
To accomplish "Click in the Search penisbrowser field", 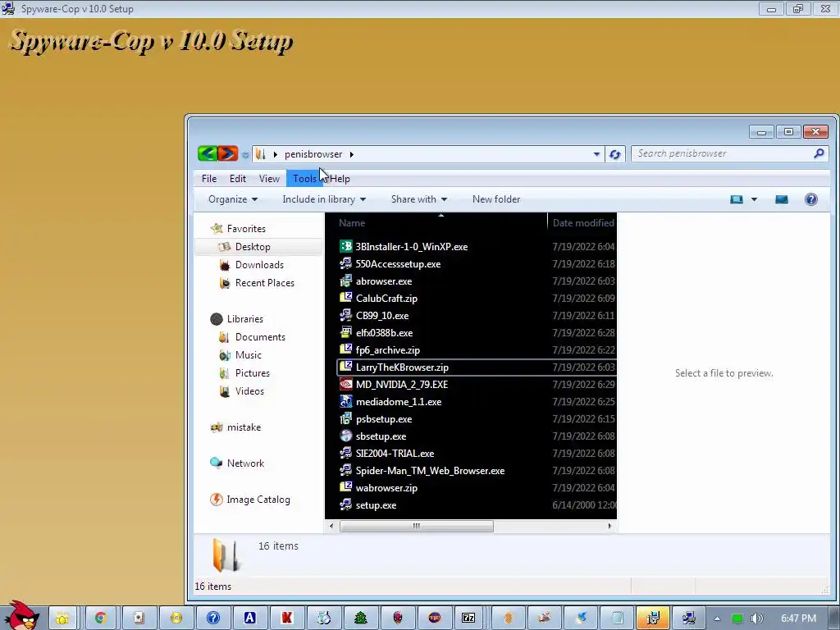I will (724, 153).
